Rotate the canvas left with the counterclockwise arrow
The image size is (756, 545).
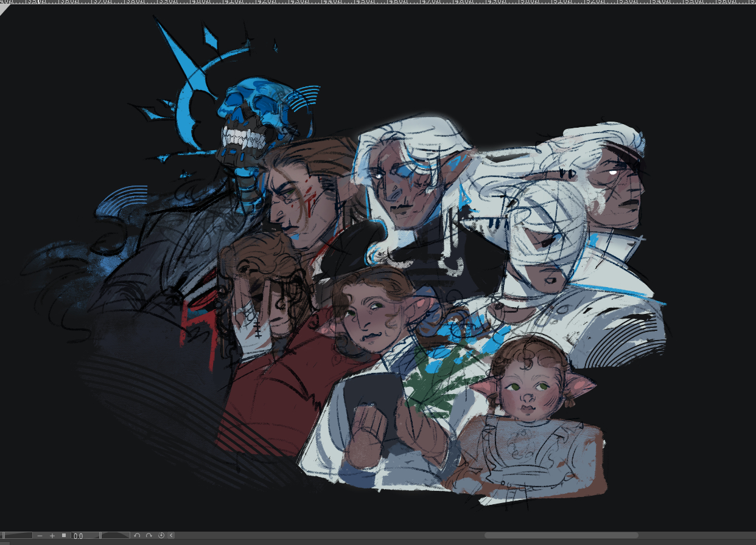(138, 536)
